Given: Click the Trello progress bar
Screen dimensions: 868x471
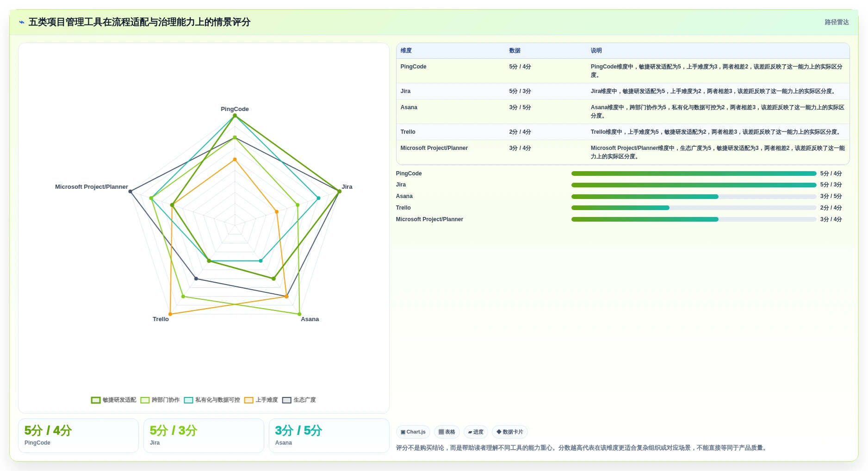Looking at the screenshot, I should click(x=694, y=208).
